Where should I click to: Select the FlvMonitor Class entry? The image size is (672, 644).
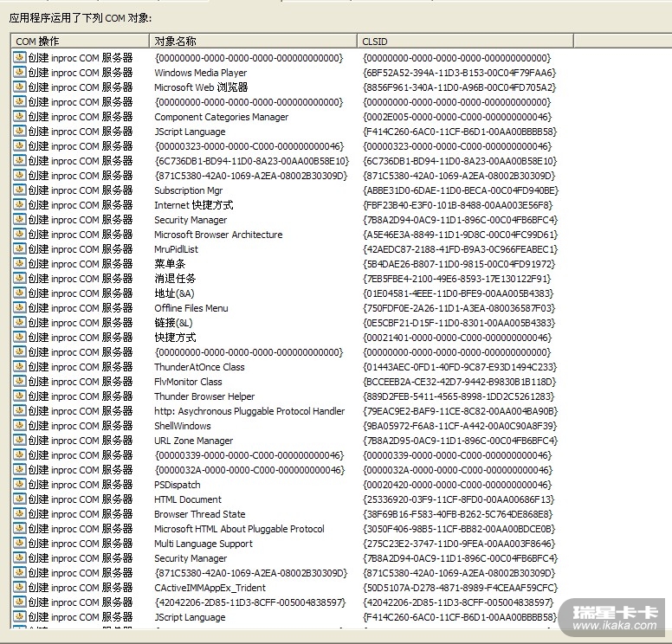click(188, 382)
